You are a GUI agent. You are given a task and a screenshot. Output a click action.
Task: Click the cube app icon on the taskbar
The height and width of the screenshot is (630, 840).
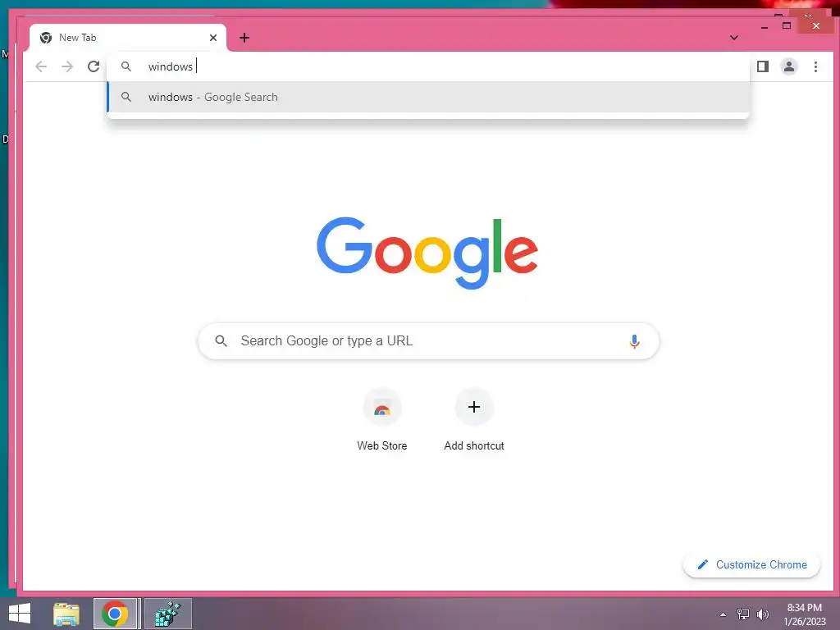point(167,614)
